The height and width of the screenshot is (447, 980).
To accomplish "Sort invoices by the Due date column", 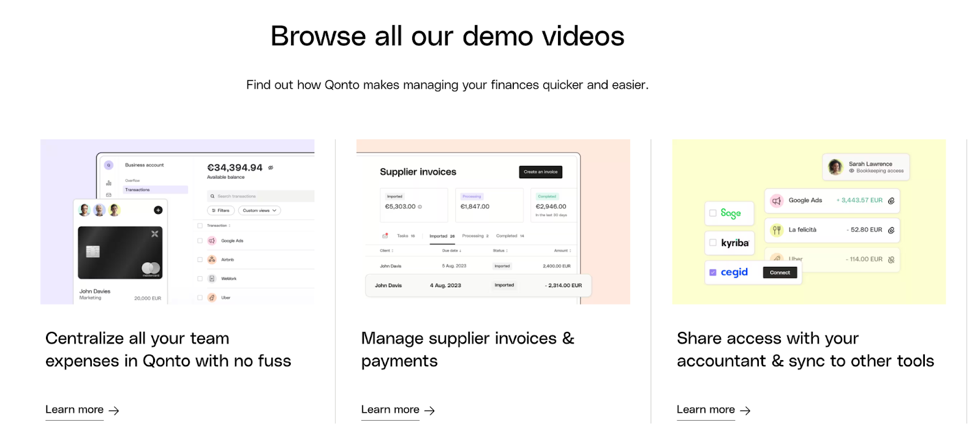I will pyautogui.click(x=452, y=250).
